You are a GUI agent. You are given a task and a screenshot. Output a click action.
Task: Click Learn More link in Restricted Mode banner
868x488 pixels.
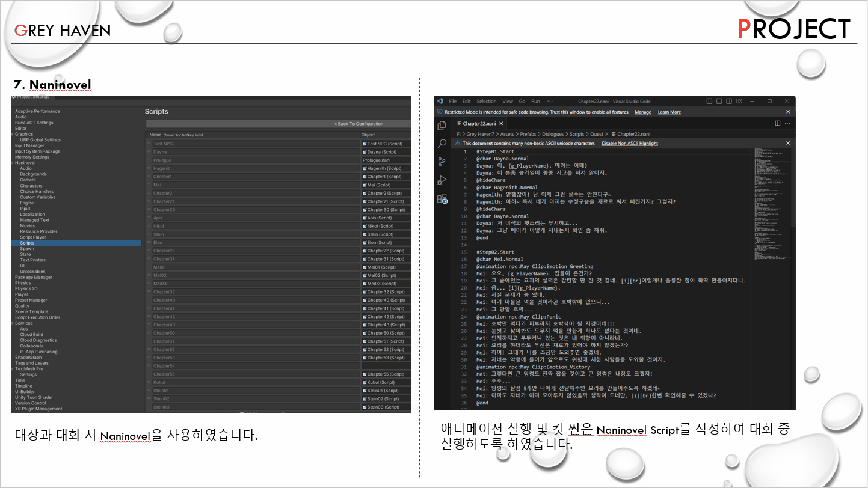[x=669, y=112]
